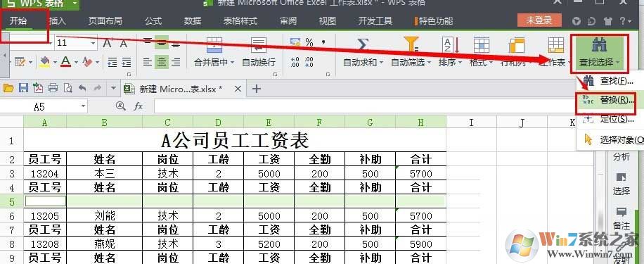Apply comma thousands separator style

coord(323,42)
